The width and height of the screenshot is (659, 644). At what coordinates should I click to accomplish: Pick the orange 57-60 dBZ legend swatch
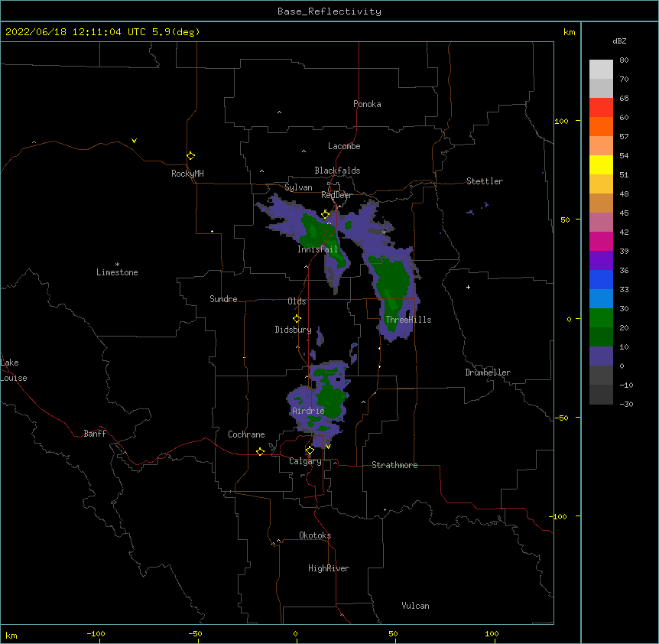[601, 126]
